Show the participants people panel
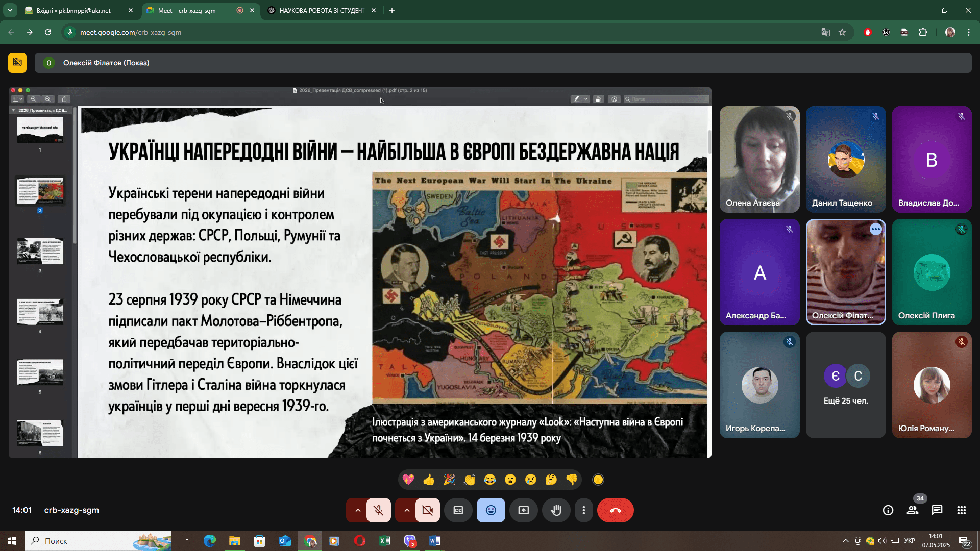This screenshot has width=980, height=551. tap(913, 510)
